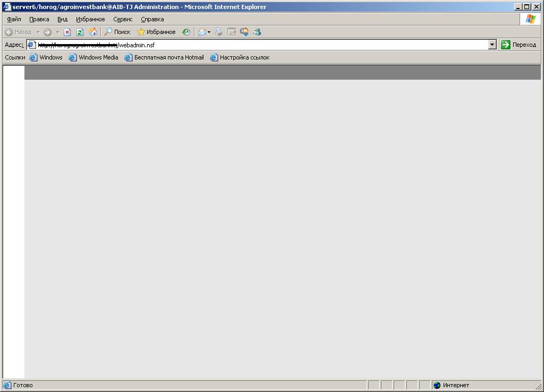Screen dimensions: 544x392
Task: Expand the Forward history dropdown arrow
Action: coord(57,32)
